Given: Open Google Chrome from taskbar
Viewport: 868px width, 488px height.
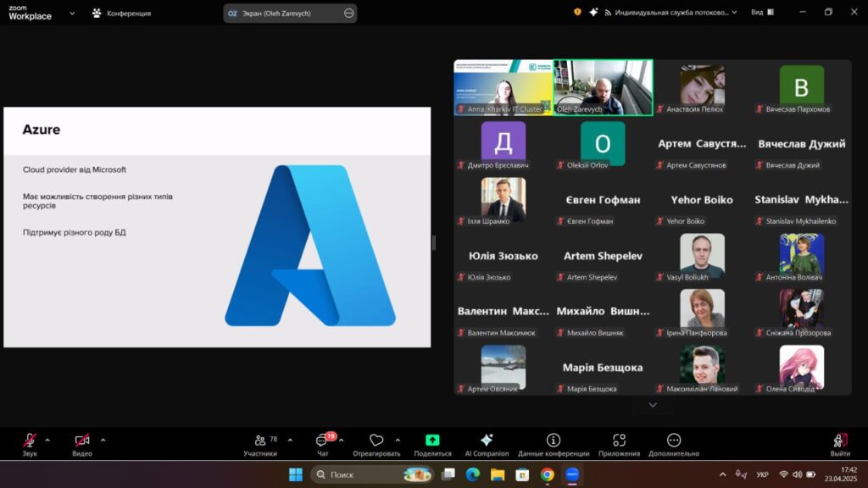Looking at the screenshot, I should 547,474.
